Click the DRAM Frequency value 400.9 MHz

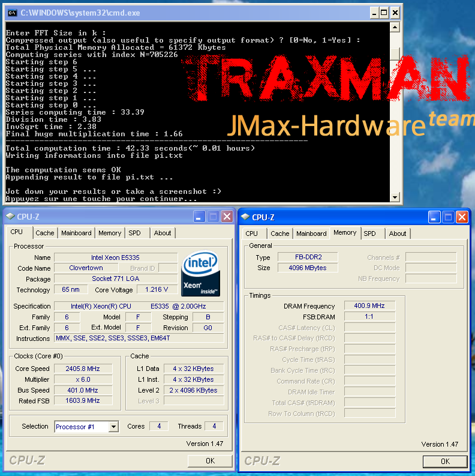coord(370,306)
